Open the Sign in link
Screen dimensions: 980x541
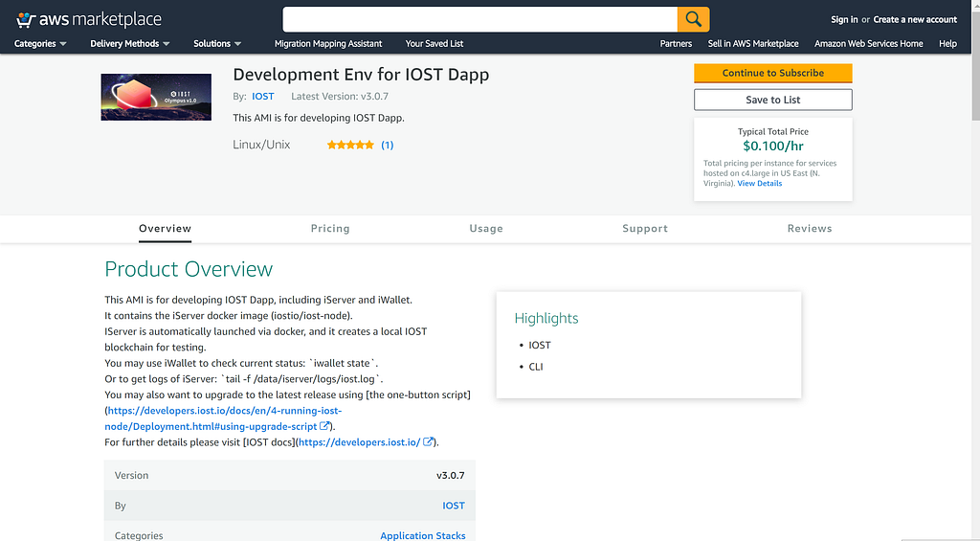click(x=844, y=19)
